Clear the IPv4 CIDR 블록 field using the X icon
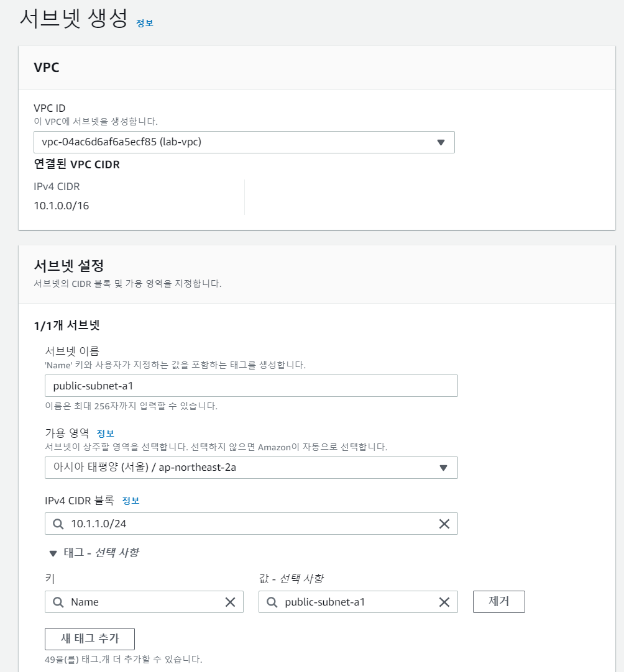Viewport: 624px width, 672px height. pyautogui.click(x=444, y=524)
